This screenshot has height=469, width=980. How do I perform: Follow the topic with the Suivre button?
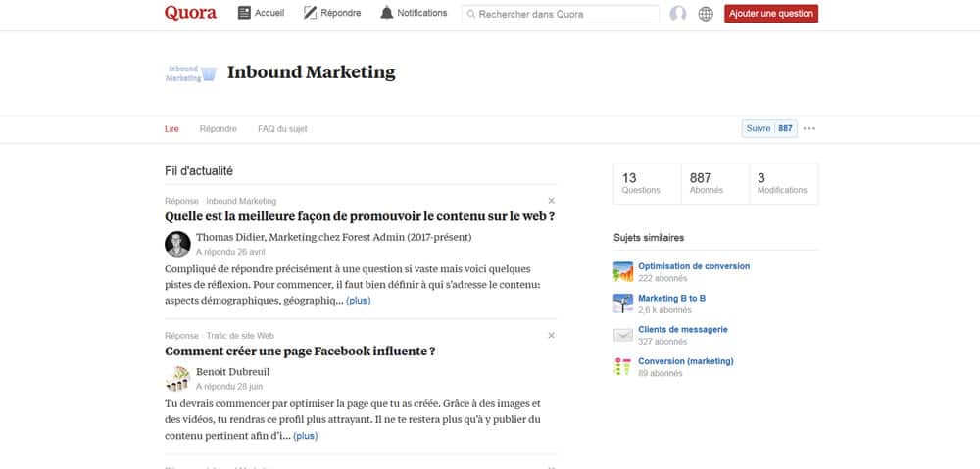pos(769,128)
